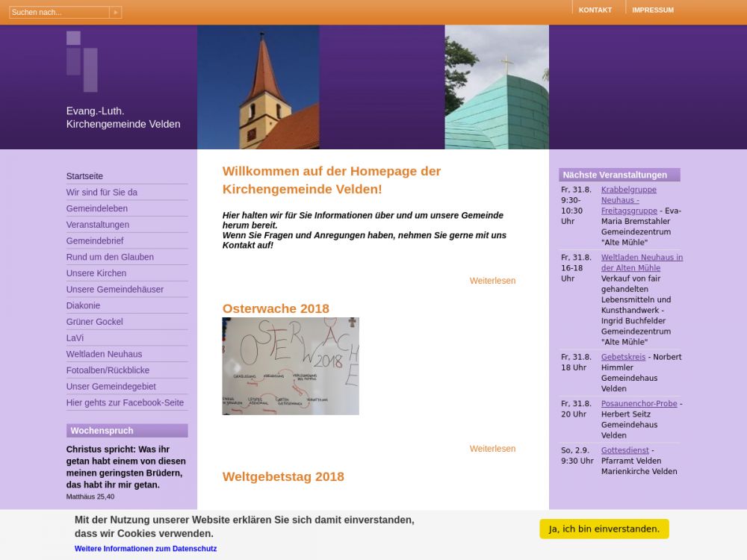Open Grüner Gockel in navigation
Viewport: 747px width, 560px height.
click(95, 322)
